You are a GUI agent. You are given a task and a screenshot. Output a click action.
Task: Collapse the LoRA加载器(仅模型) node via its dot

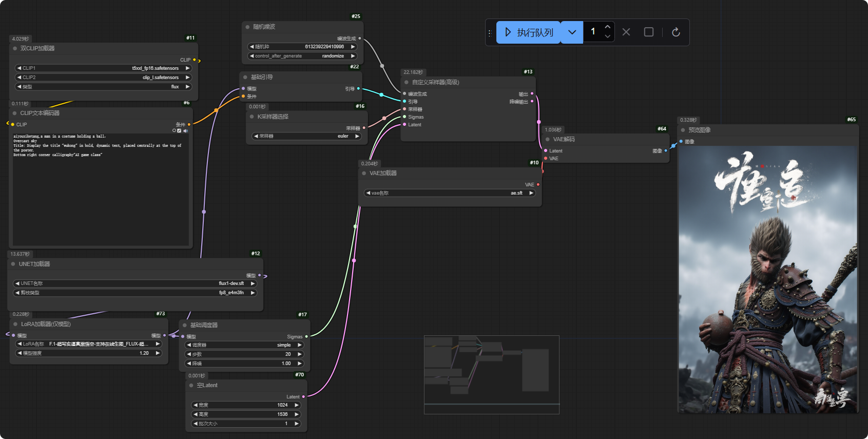15,324
